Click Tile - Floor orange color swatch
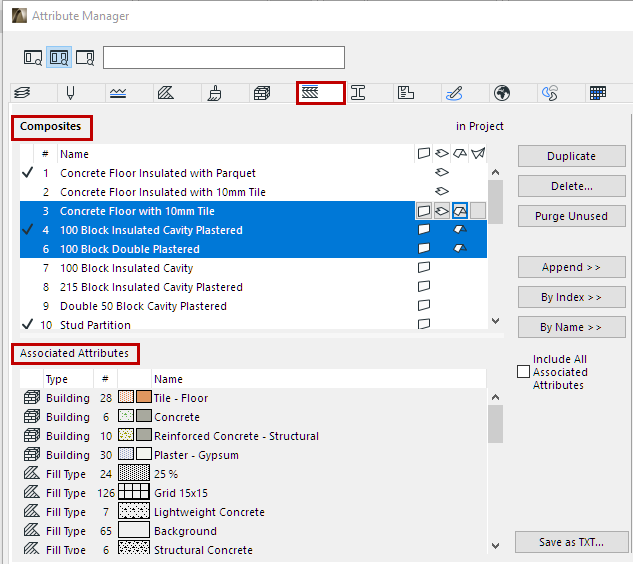633x564 pixels. coord(144,397)
